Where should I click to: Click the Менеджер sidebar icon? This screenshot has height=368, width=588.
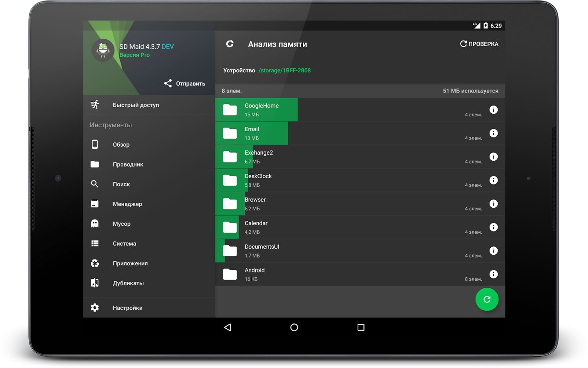point(95,204)
